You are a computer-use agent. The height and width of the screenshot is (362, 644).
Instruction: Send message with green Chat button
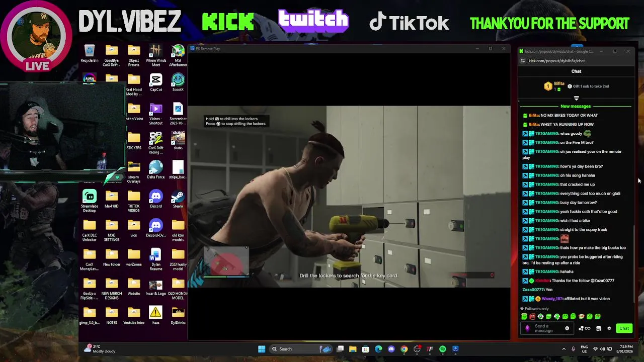[x=624, y=328]
